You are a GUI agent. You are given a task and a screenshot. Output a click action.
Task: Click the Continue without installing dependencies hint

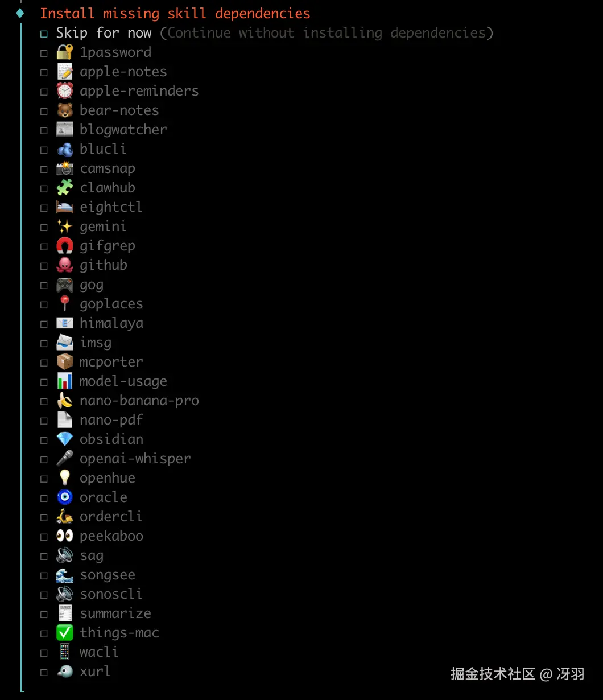pos(327,33)
